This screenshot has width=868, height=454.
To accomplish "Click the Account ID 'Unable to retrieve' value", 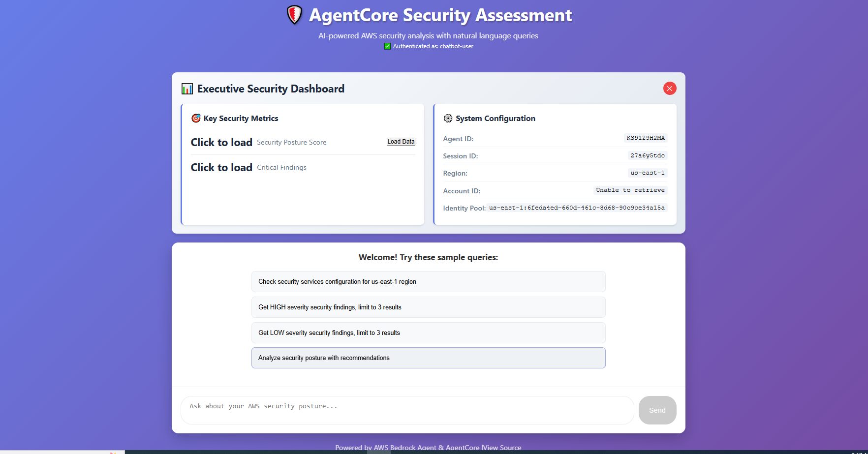I will coord(630,190).
